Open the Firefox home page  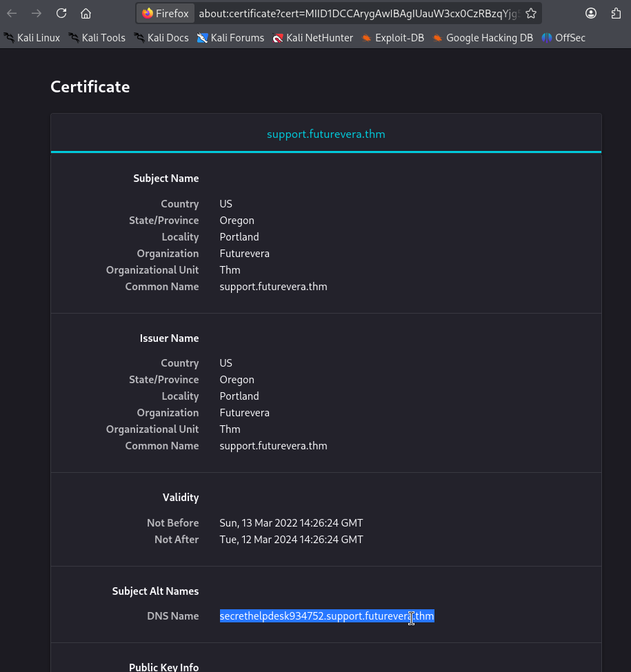point(86,13)
